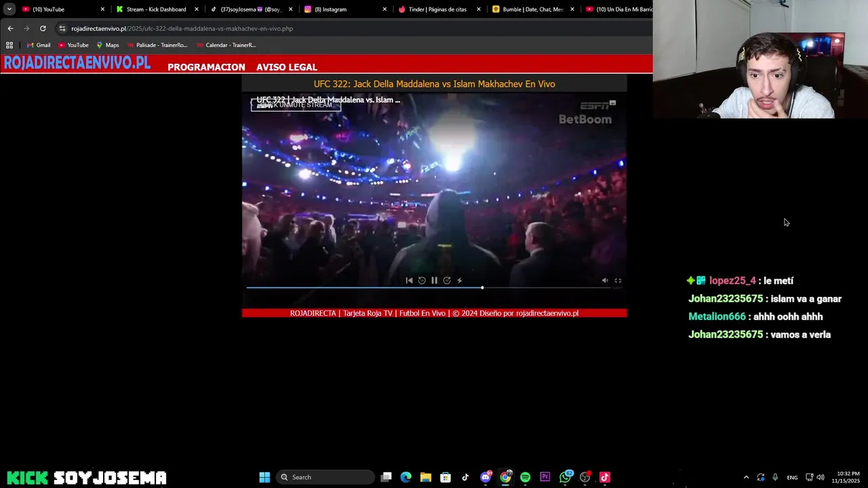Open the system volume tray icon
Screen dimensions: 868x488
click(821, 477)
